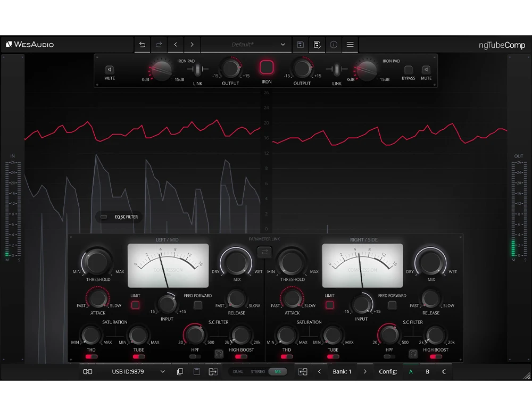Screen dimensions: 532x416
Task: Click the undo arrow in the top toolbar
Action: tap(142, 45)
